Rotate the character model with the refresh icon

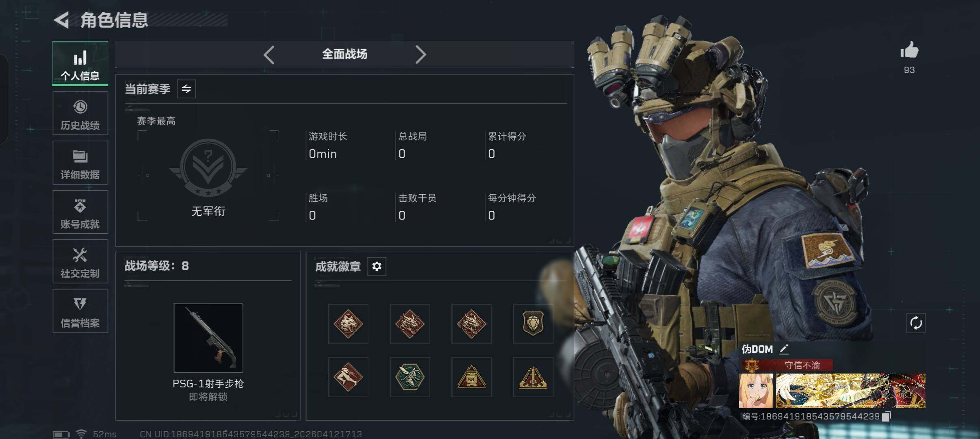point(916,323)
